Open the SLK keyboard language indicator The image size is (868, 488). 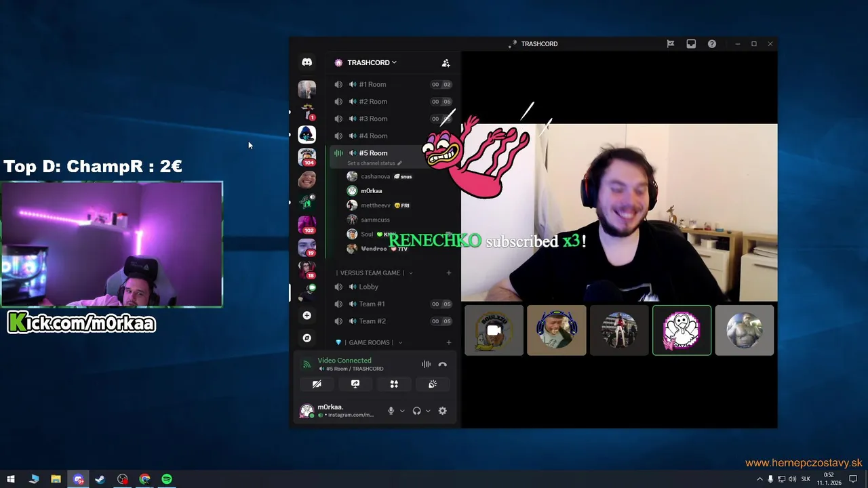point(806,479)
